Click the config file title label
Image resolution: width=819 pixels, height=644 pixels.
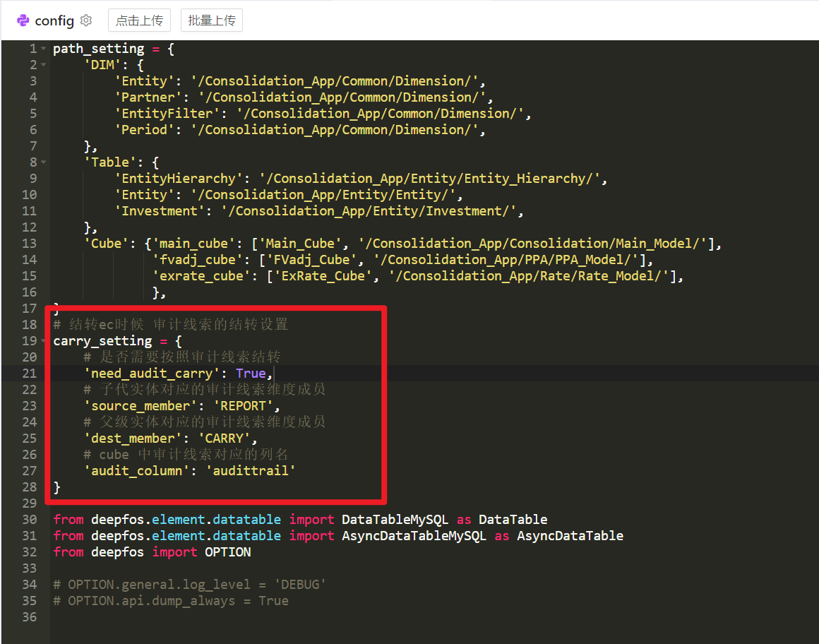point(54,20)
